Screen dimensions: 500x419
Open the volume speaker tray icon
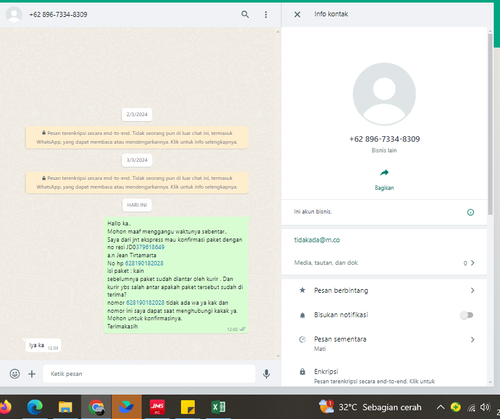[x=485, y=407]
